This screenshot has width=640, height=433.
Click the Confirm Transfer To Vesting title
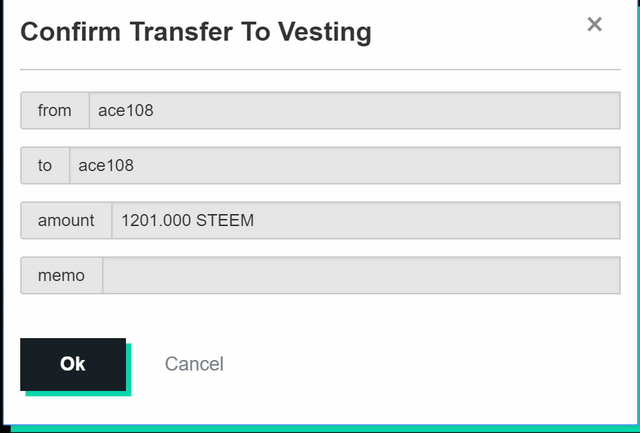(196, 32)
